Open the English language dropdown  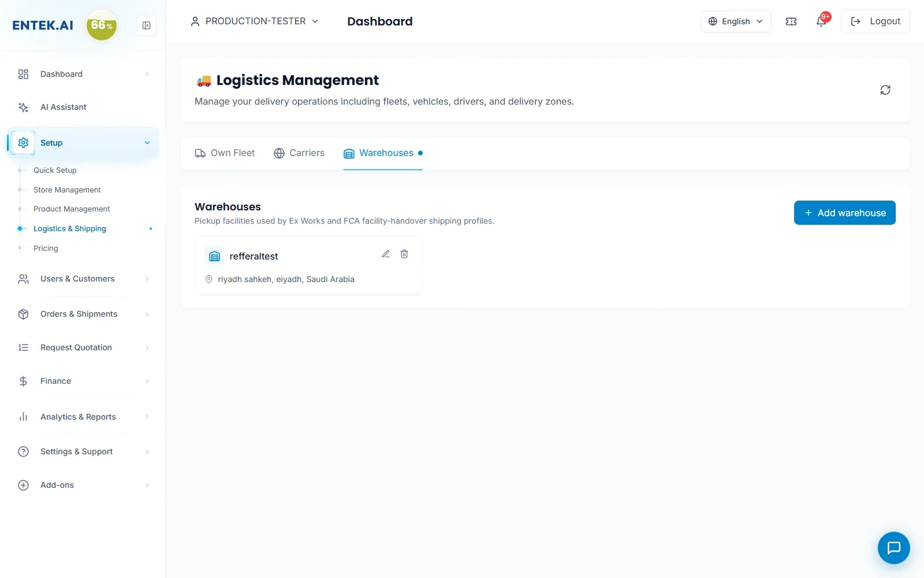click(x=736, y=21)
